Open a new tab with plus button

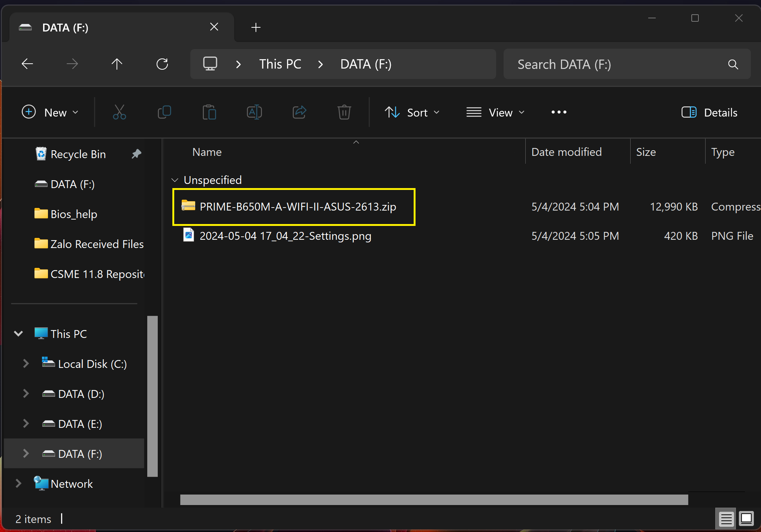pyautogui.click(x=256, y=27)
